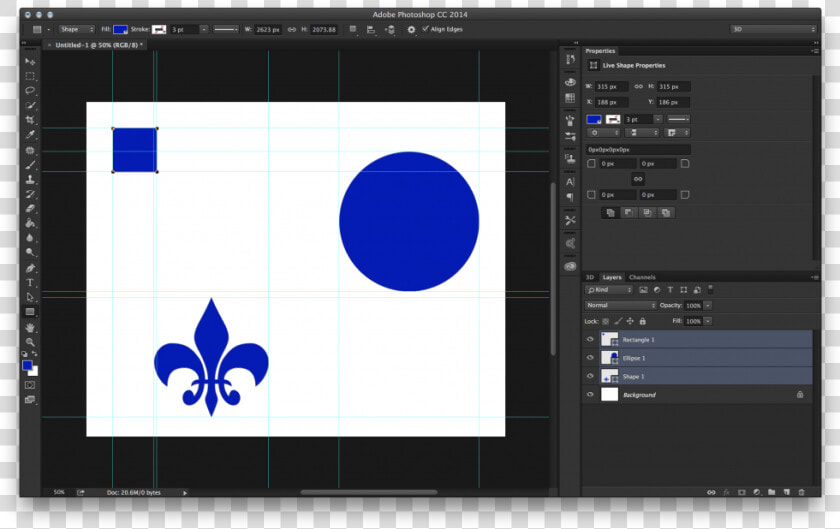Screen dimensions: 840x529
Task: Select the Paint Bucket tool
Action: (x=30, y=223)
